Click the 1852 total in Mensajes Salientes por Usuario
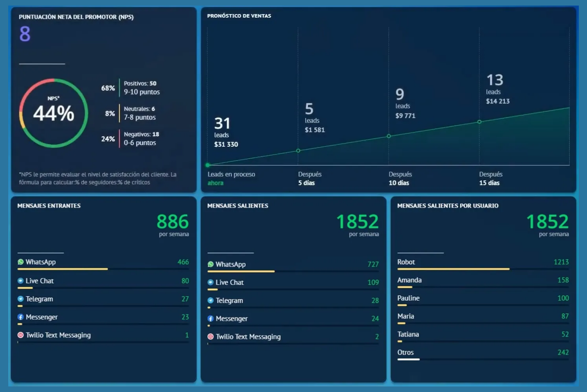Image resolution: width=587 pixels, height=392 pixels. coord(547,222)
